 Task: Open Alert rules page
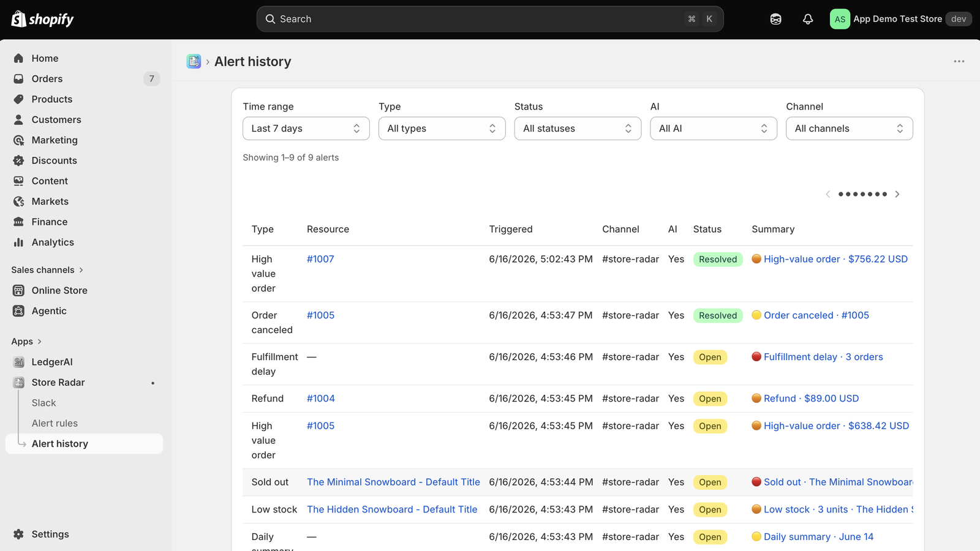coord(55,423)
